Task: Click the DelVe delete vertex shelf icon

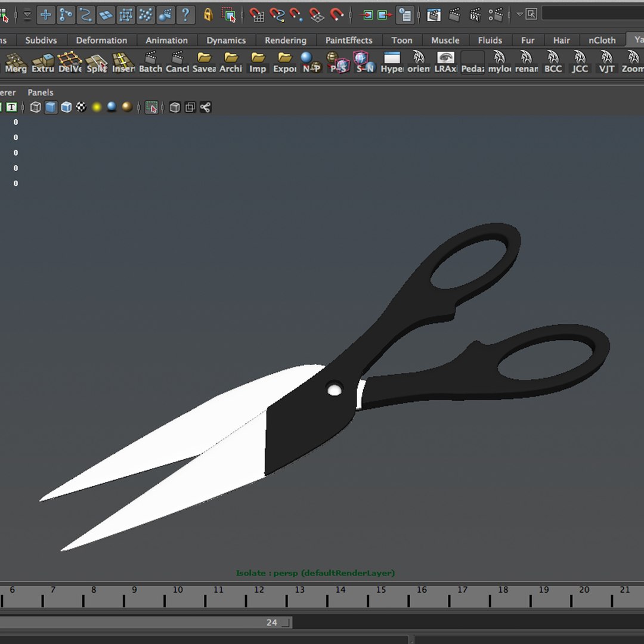Action: [70, 63]
